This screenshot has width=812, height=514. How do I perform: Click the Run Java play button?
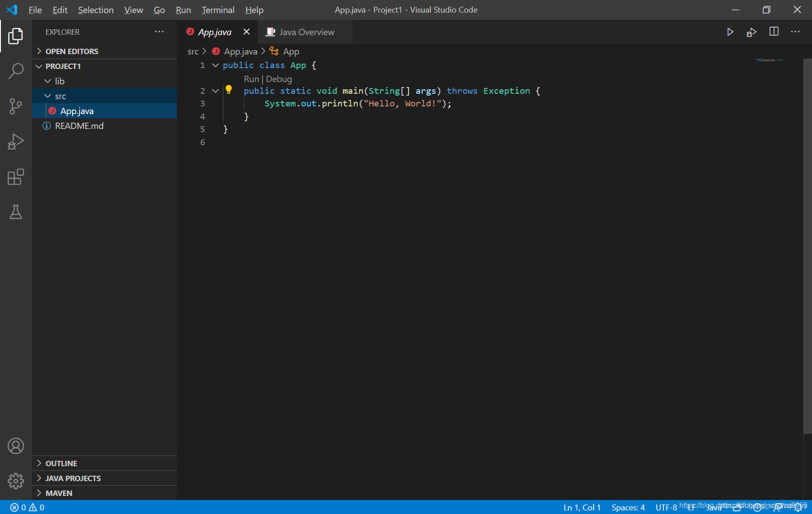click(x=730, y=32)
